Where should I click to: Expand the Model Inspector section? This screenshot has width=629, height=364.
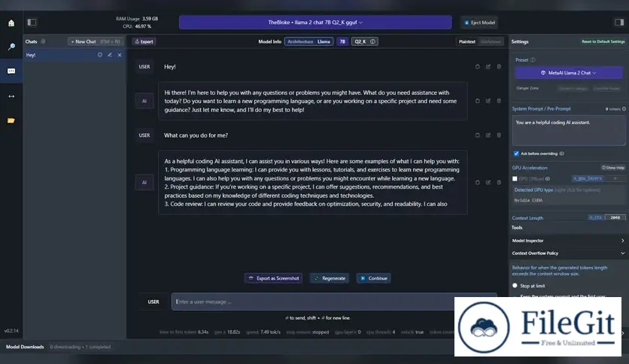pos(568,241)
